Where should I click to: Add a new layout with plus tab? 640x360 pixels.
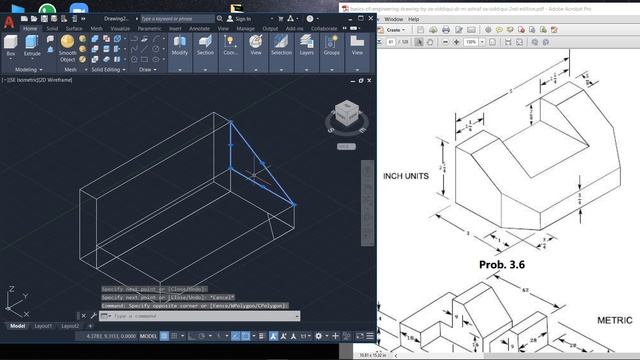tap(90, 326)
